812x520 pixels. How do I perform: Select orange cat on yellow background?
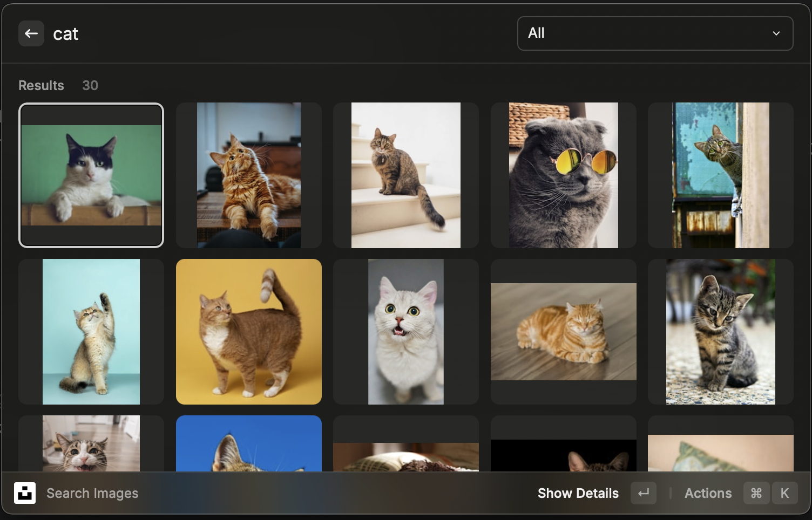pyautogui.click(x=248, y=332)
